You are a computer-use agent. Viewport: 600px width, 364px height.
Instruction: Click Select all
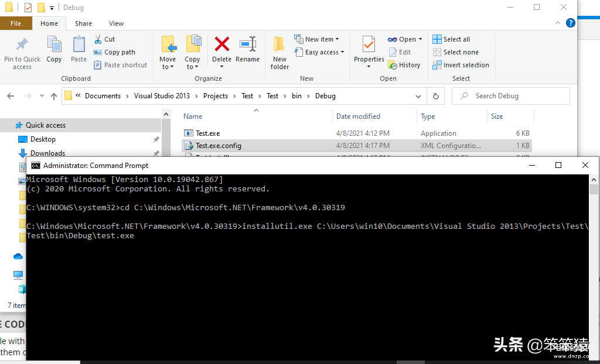click(x=451, y=39)
